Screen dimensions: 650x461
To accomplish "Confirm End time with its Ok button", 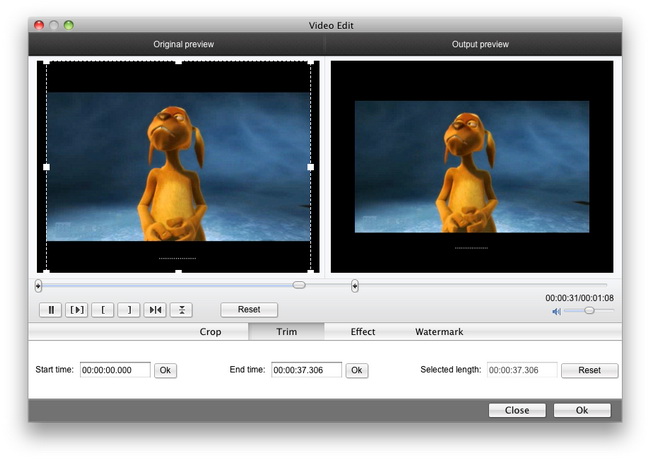I will pos(357,370).
